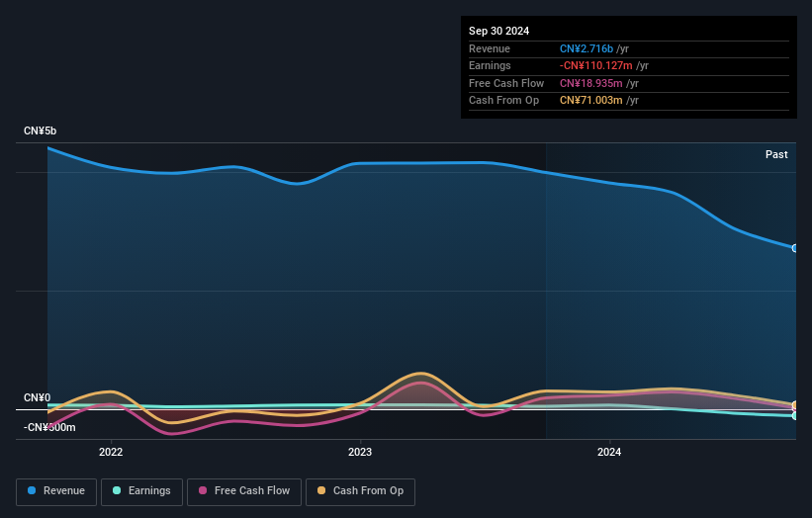
Task: Click the Past label on chart
Action: pos(776,155)
